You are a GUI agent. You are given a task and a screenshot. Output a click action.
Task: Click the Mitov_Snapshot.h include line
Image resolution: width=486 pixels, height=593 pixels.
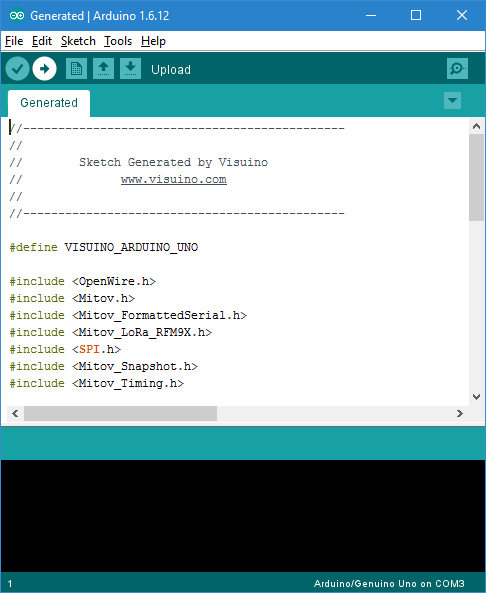[x=104, y=366]
